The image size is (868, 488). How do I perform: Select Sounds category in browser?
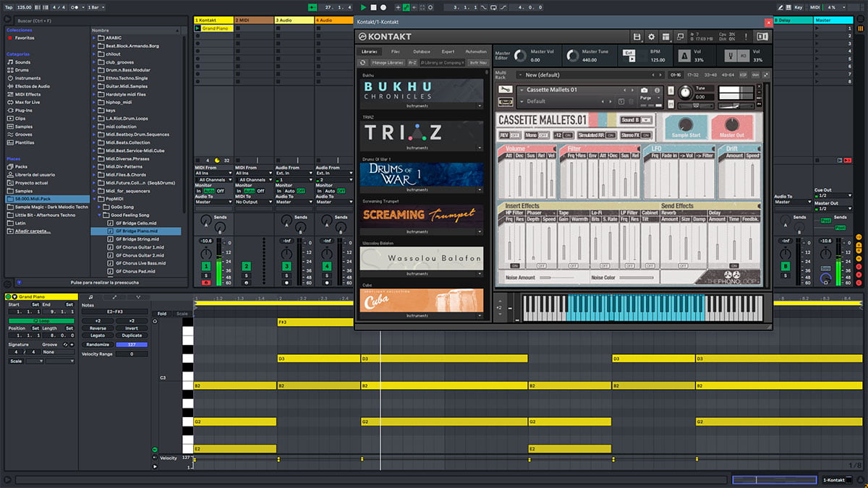[x=22, y=62]
